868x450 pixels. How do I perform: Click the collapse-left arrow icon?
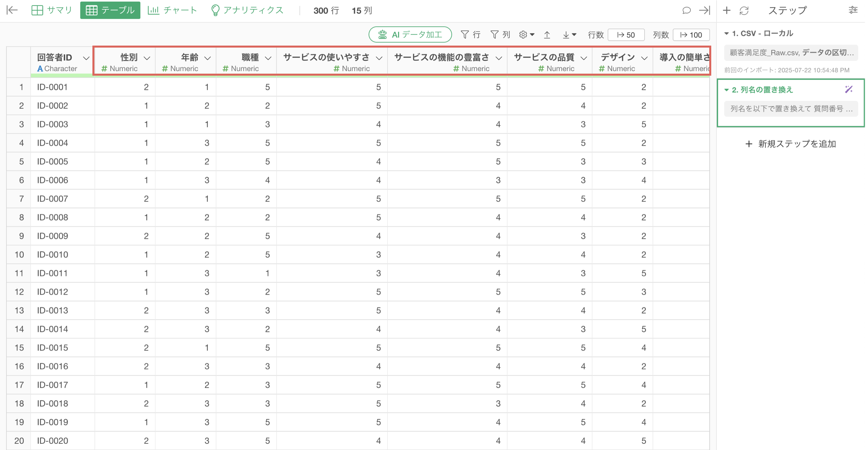click(12, 10)
